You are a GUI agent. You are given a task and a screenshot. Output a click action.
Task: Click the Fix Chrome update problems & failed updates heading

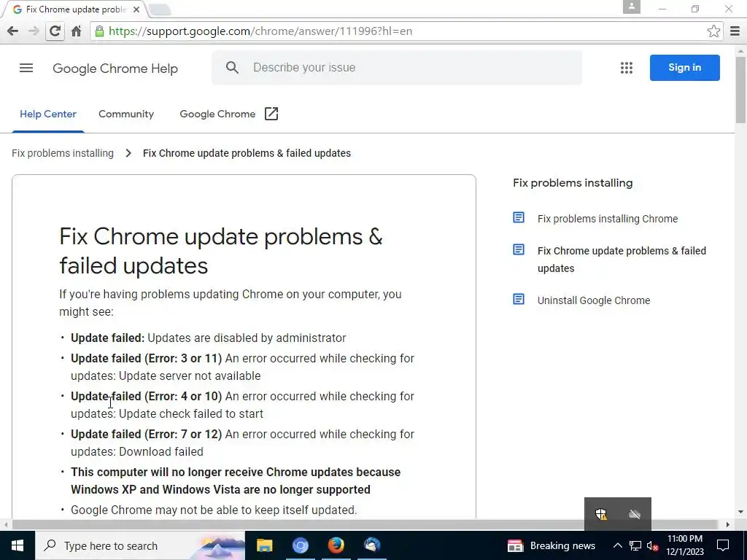pos(220,251)
